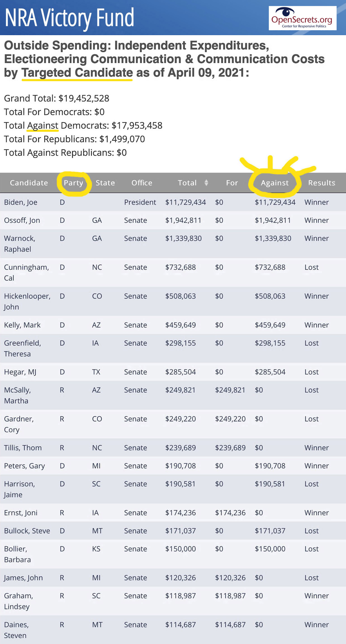Click the For column header

[232, 183]
